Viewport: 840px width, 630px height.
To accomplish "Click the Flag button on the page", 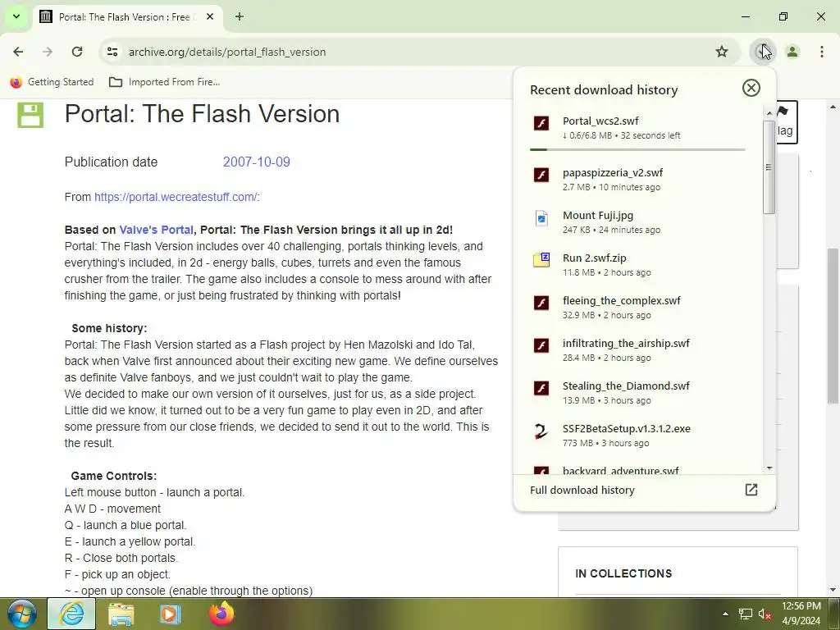I will 785,121.
